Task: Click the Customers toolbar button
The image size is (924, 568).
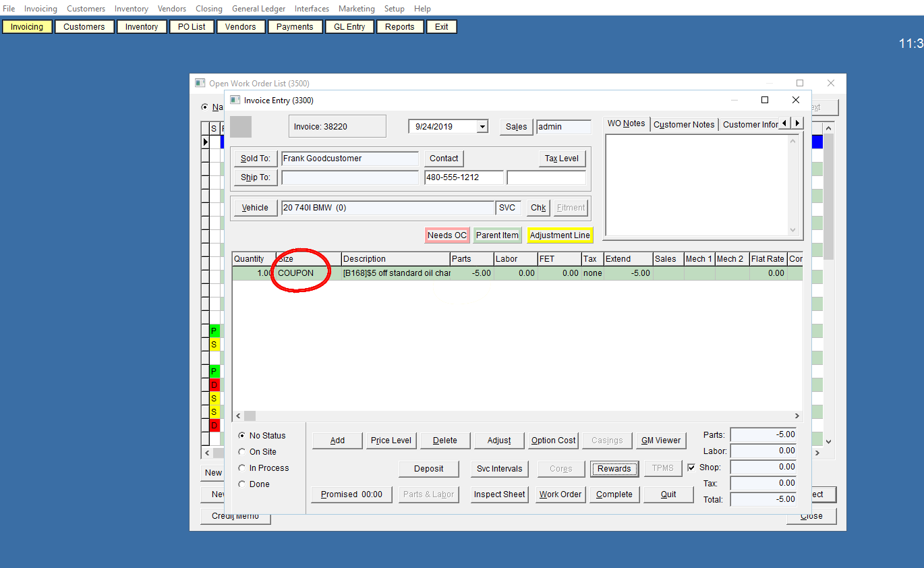Action: coord(84,27)
